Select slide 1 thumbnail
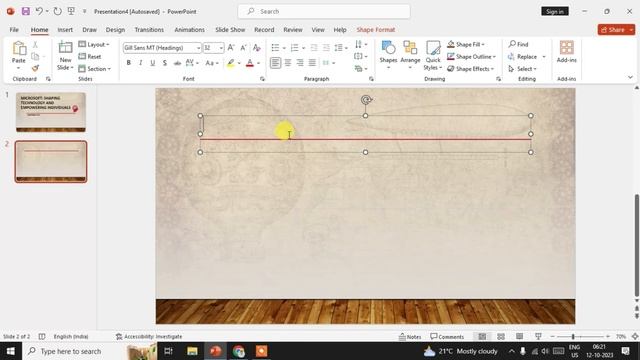Viewport: 640px width, 360px height. 51,112
